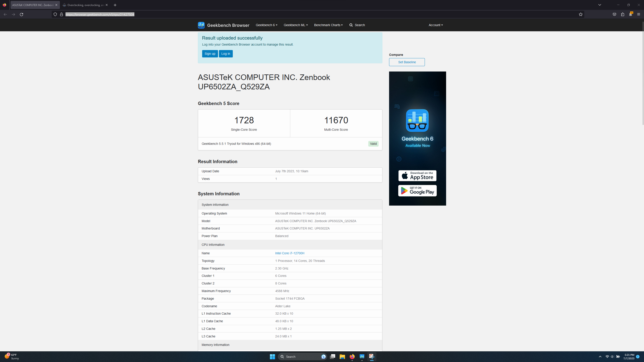Click the Geekbench Browser logo icon

(x=201, y=25)
